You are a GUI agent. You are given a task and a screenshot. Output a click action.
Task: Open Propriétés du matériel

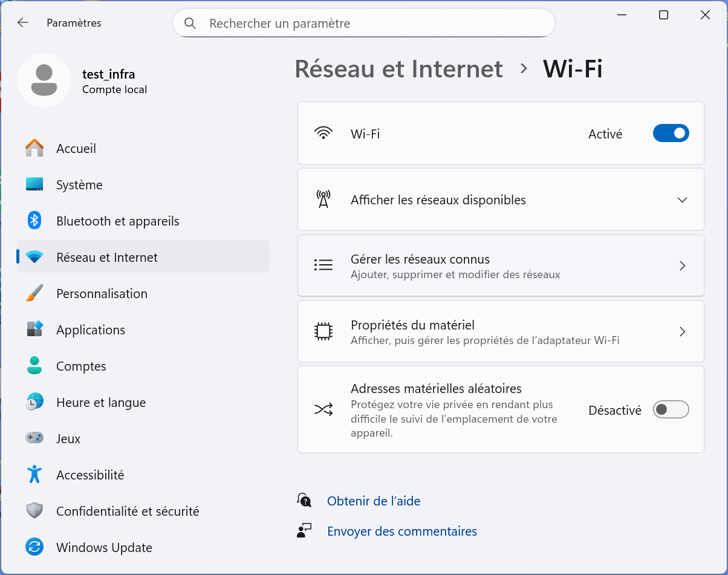pos(501,332)
